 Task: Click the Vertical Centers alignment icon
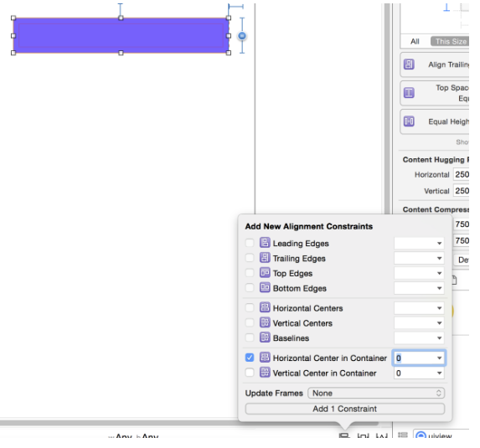click(x=265, y=322)
